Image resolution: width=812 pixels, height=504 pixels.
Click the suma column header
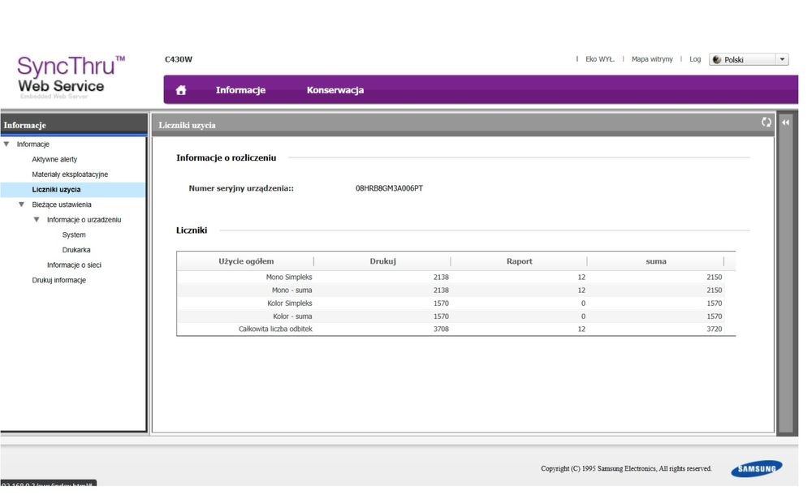click(x=656, y=262)
